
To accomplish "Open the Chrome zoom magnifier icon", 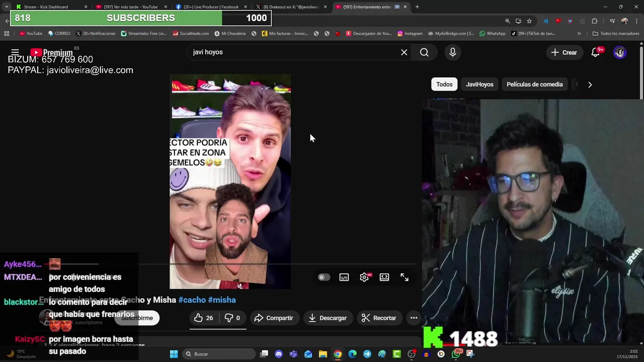I will point(507,21).
